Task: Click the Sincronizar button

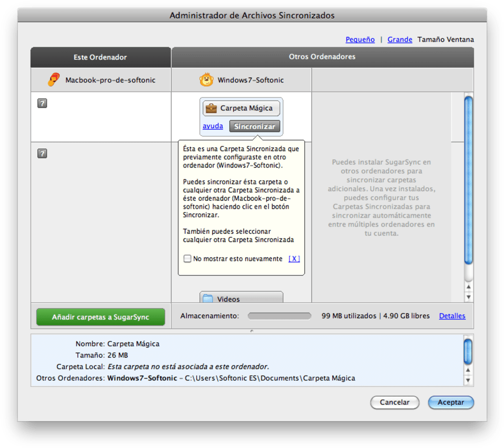Action: 255,126
